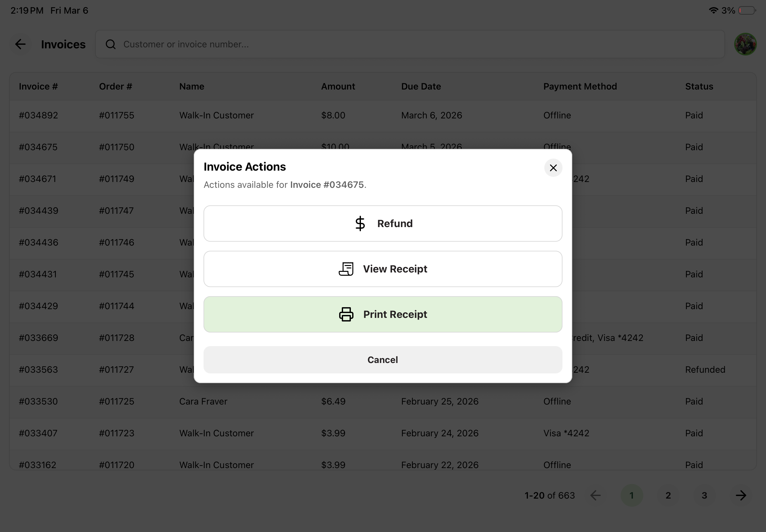Screen dimensions: 766x532
Task: Open invoice #033407 paid with Visa
Action: point(39,433)
